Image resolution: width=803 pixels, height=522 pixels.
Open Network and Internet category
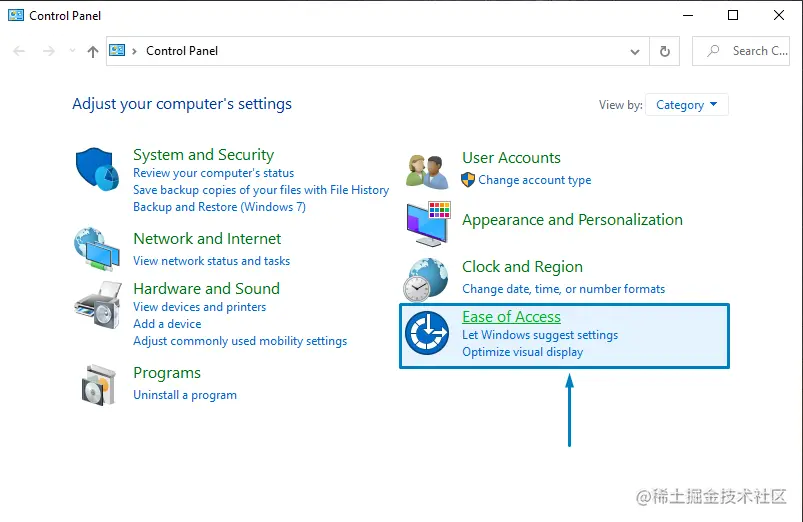(x=207, y=239)
